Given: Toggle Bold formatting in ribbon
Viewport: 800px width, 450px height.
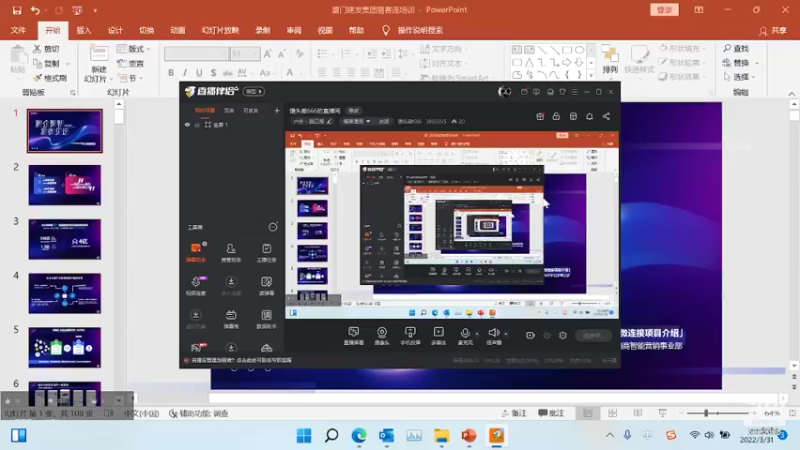Looking at the screenshot, I should click(x=171, y=73).
